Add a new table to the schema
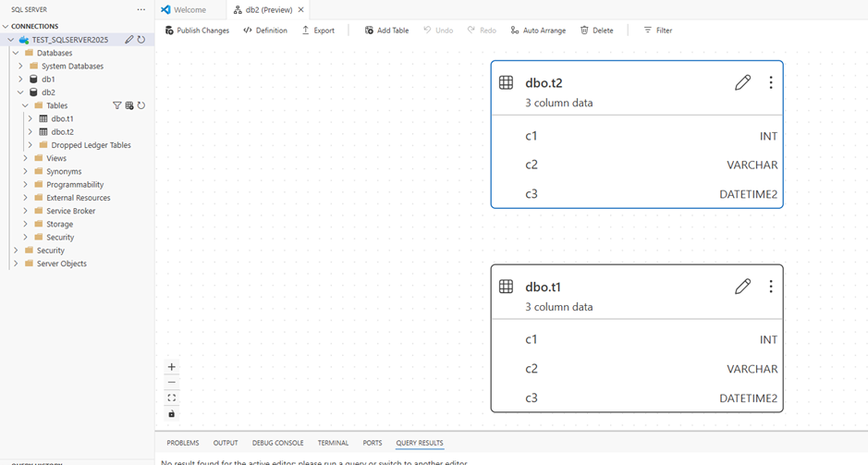The width and height of the screenshot is (868, 465). coord(386,31)
